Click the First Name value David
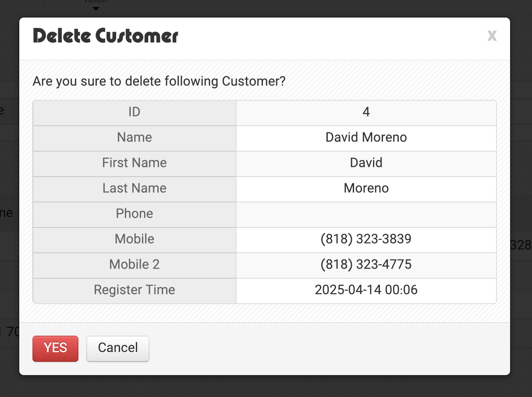The height and width of the screenshot is (397, 532). [x=366, y=164]
